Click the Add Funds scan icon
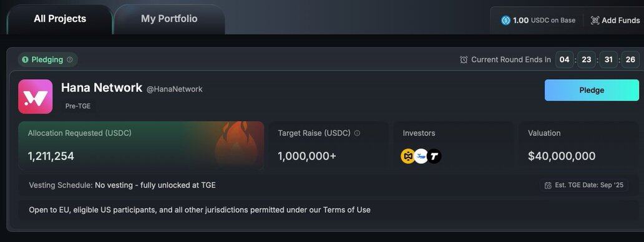This screenshot has width=644, height=242. click(595, 20)
